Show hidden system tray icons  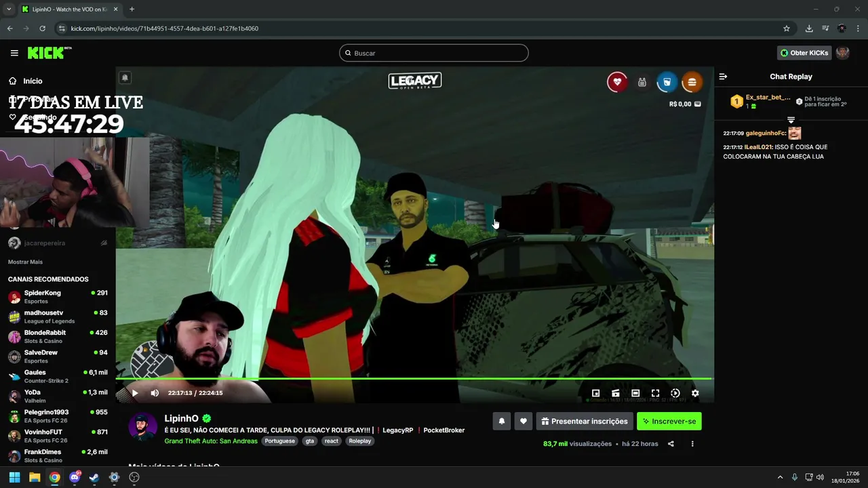coord(780,477)
